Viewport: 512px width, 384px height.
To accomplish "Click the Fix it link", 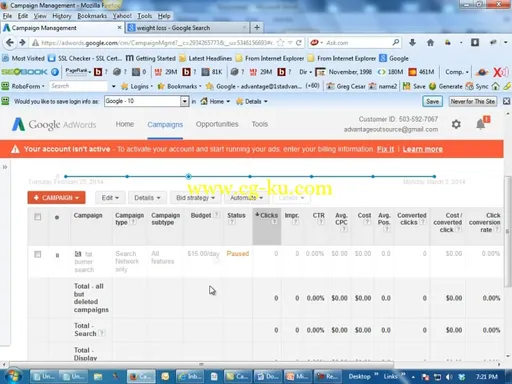I will (x=385, y=149).
